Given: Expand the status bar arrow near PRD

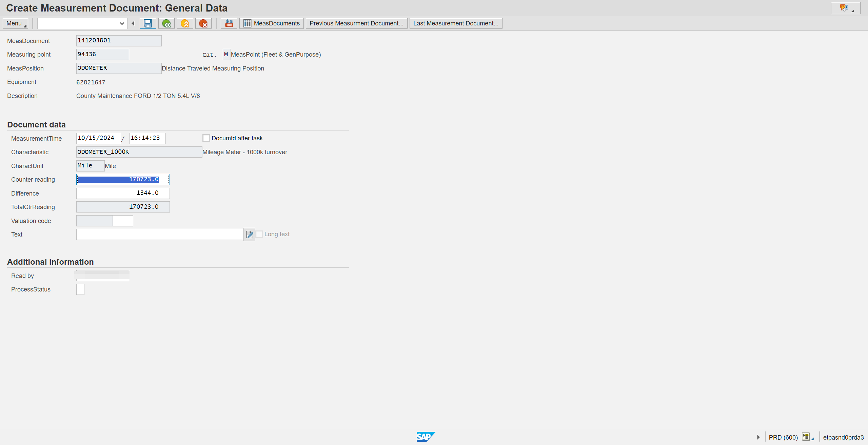Looking at the screenshot, I should coord(758,437).
